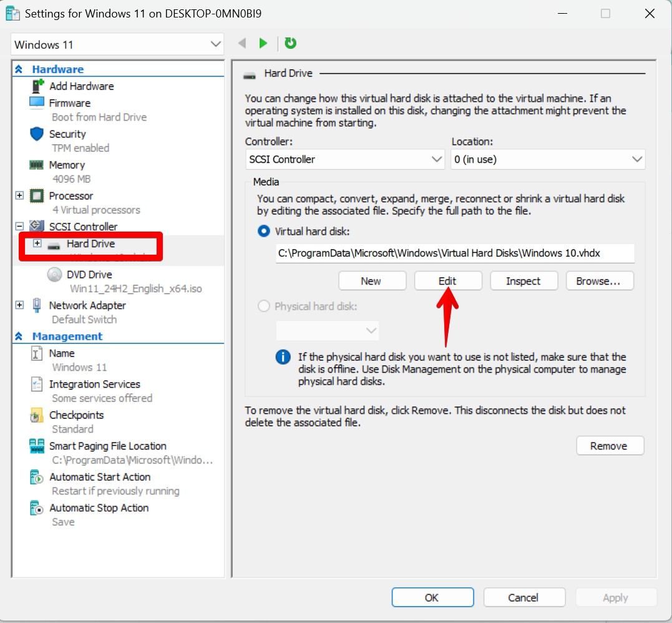Screen dimensions: 672x623
Task: Collapse the Hardware section
Action: point(19,69)
